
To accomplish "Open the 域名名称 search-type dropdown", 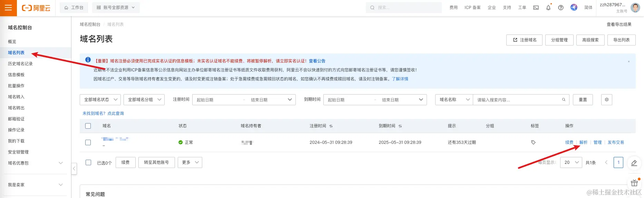I will 454,100.
